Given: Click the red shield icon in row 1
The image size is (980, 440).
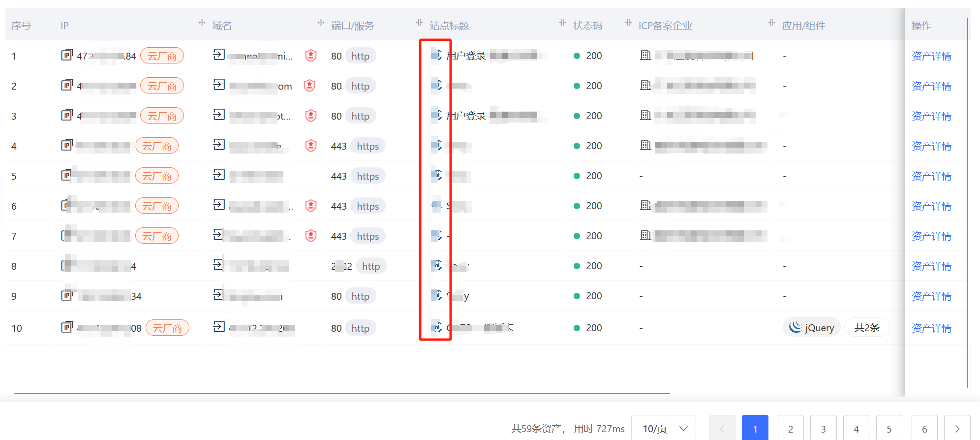Looking at the screenshot, I should [x=310, y=55].
